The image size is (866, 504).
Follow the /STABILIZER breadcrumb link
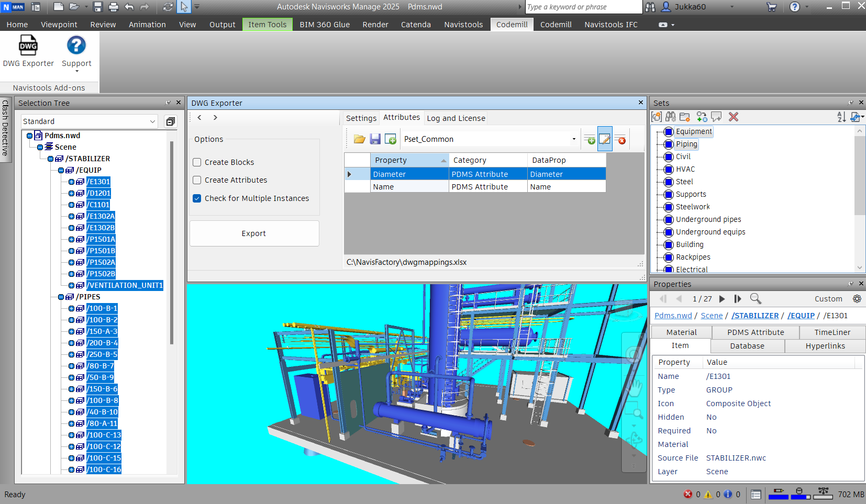[754, 316]
